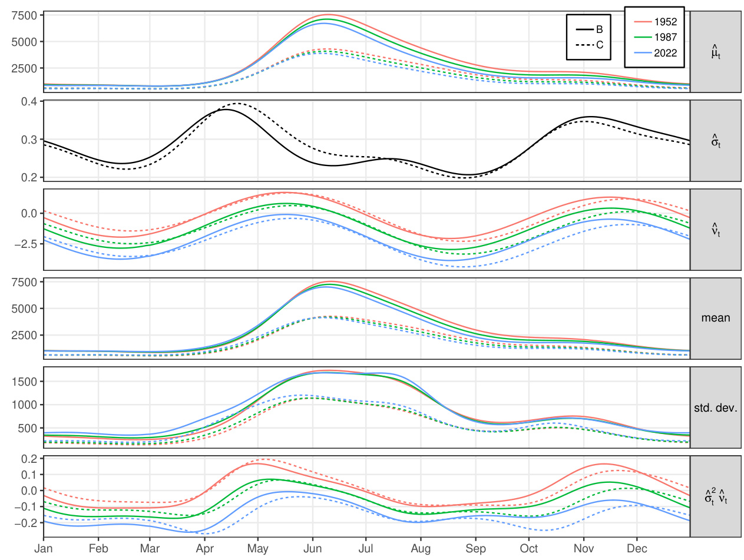Click the -0.2 y-axis tick label
744x560 pixels.
[28, 522]
